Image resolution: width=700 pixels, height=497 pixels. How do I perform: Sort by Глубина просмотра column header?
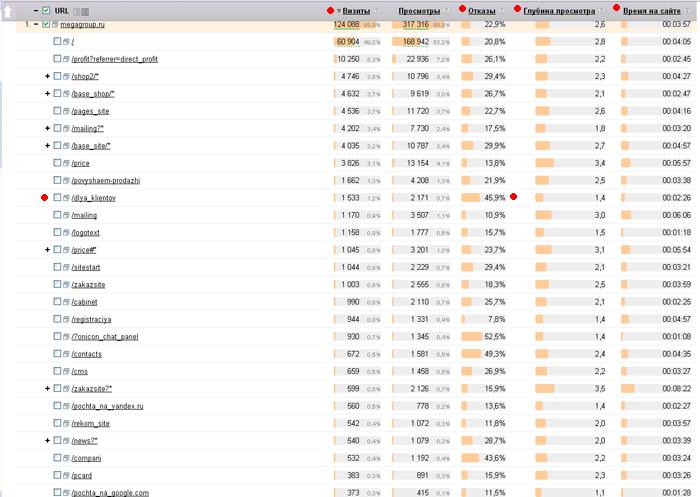click(x=559, y=11)
